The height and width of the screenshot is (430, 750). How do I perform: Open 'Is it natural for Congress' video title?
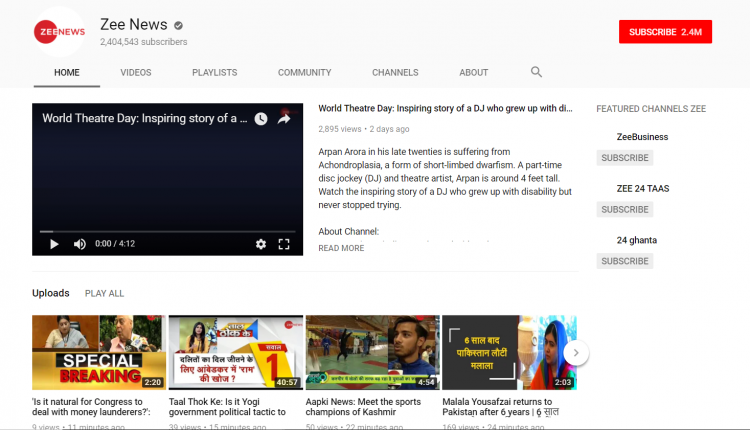[91, 407]
